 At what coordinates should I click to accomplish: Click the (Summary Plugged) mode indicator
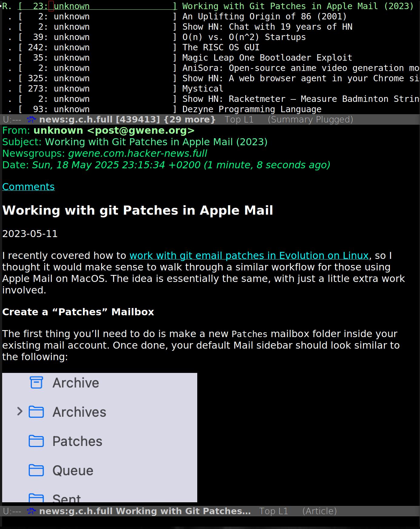(311, 119)
